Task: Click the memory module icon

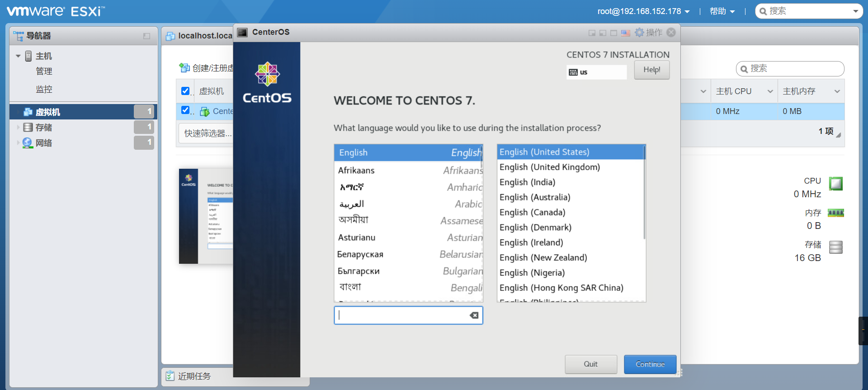Action: pos(836,213)
